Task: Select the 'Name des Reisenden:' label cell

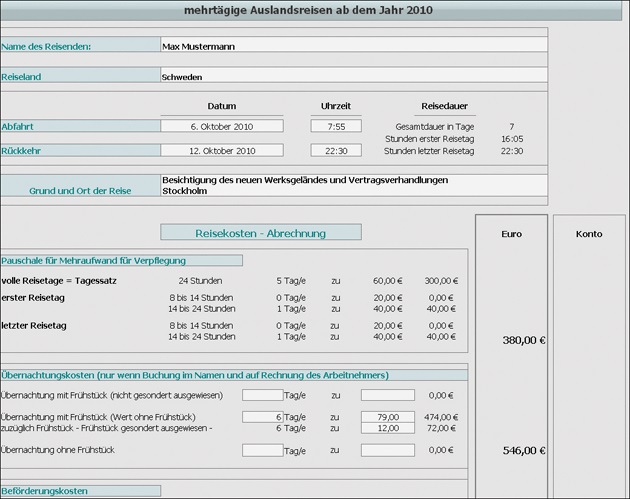Action: coord(79,46)
